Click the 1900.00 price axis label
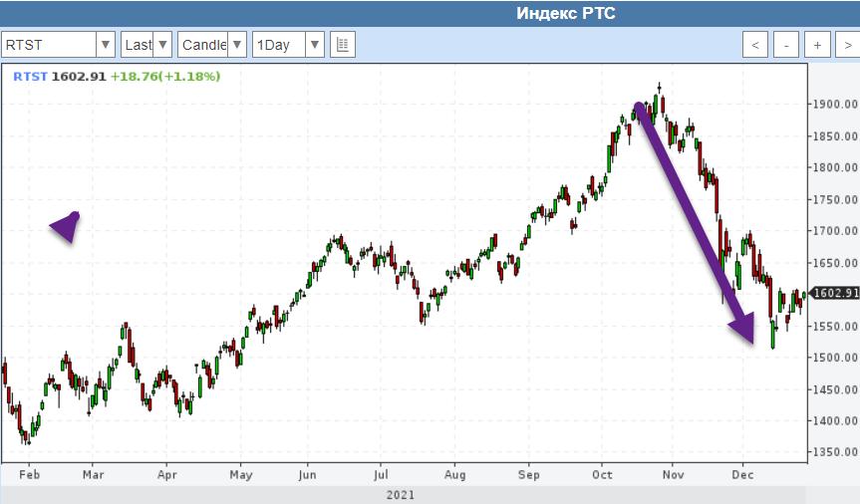This screenshot has height=504, width=860. (835, 104)
